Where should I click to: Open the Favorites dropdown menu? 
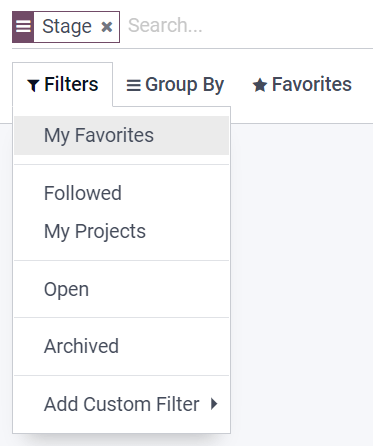tap(302, 84)
